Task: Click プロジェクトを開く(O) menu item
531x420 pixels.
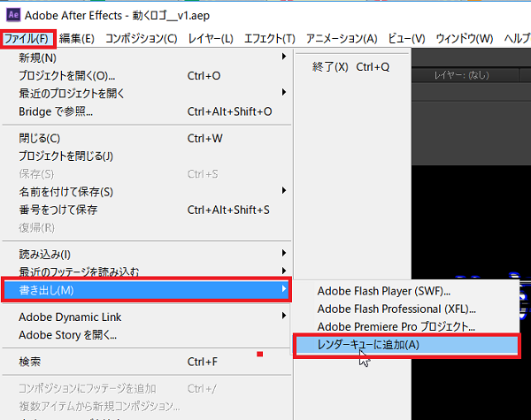Action: click(67, 76)
